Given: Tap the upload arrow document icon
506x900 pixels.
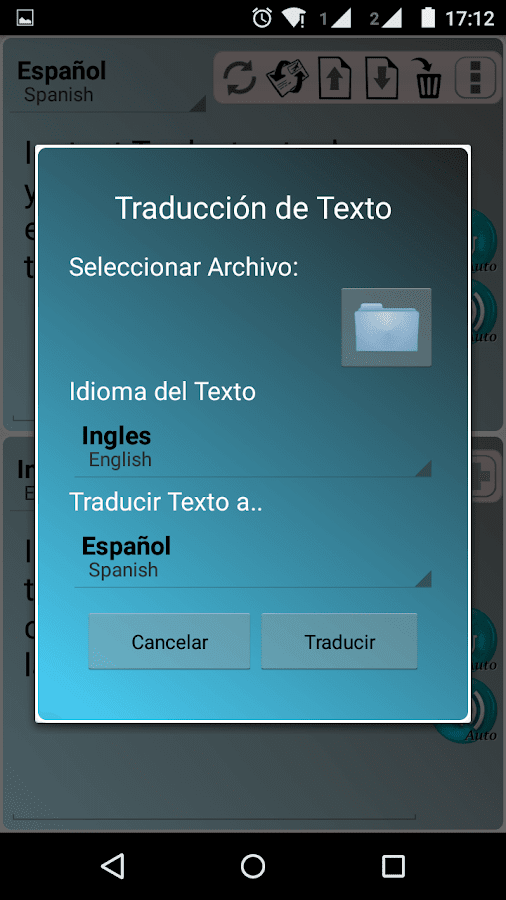Looking at the screenshot, I should pyautogui.click(x=335, y=78).
